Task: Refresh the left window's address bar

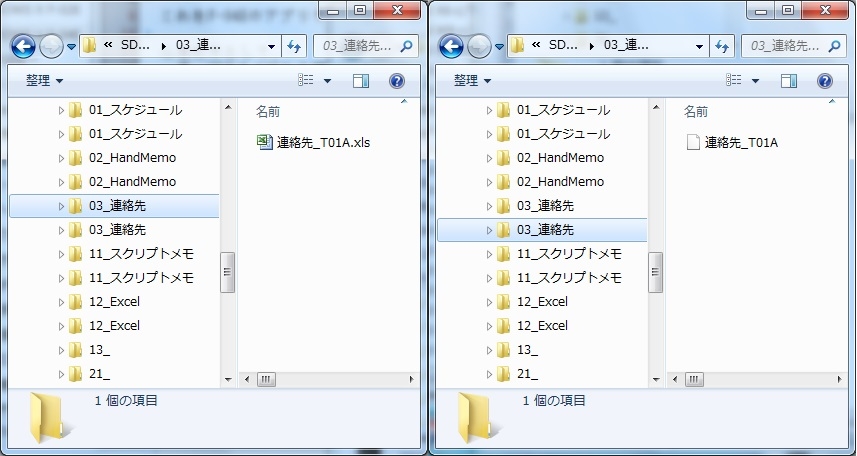Action: coord(294,46)
